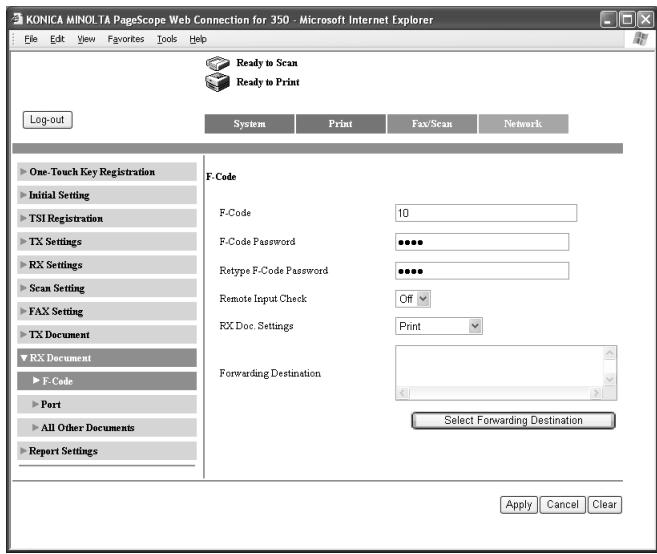Expand the TX Settings section

point(107,242)
